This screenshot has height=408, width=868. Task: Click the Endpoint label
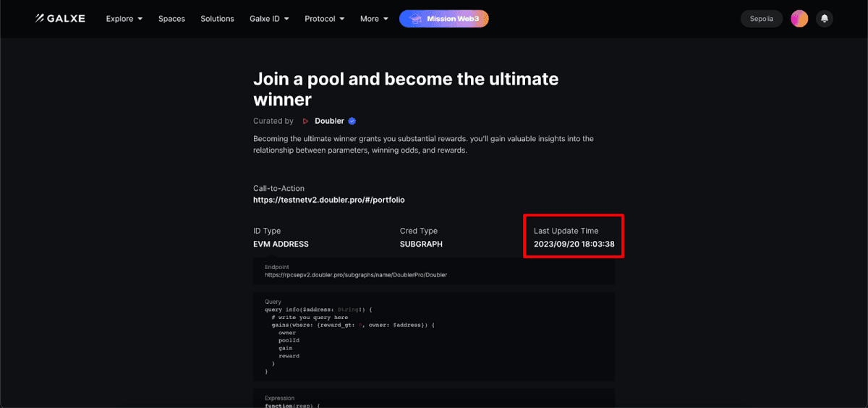click(277, 268)
